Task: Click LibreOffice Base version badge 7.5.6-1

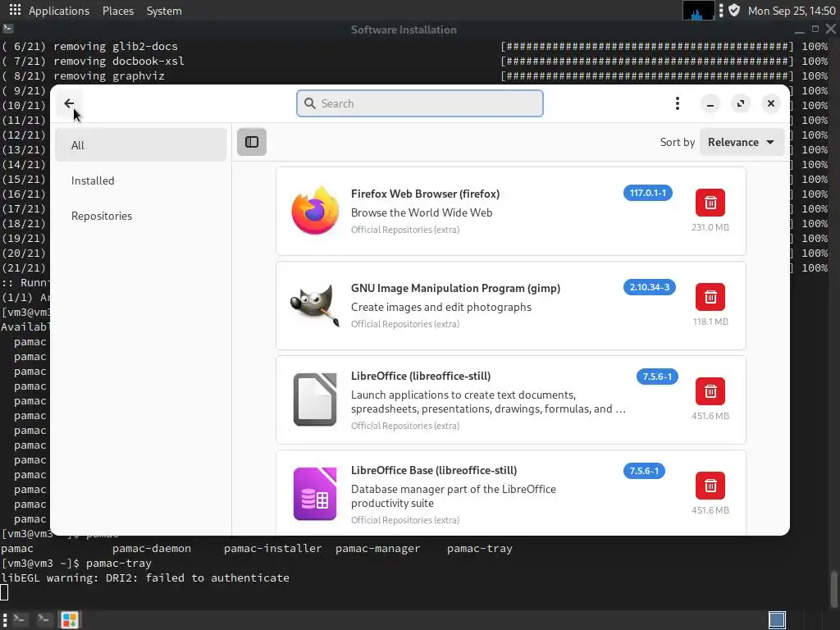Action: [644, 471]
